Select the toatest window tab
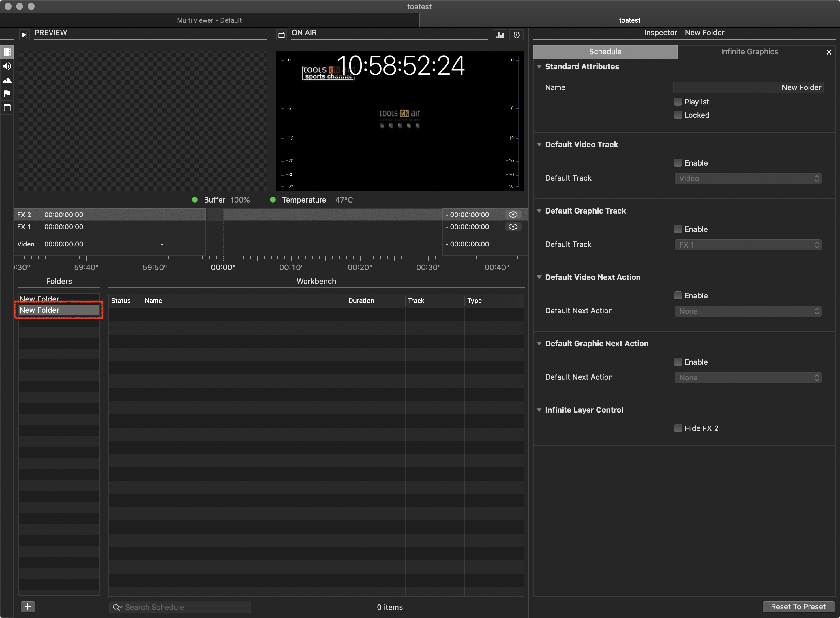 (x=630, y=20)
